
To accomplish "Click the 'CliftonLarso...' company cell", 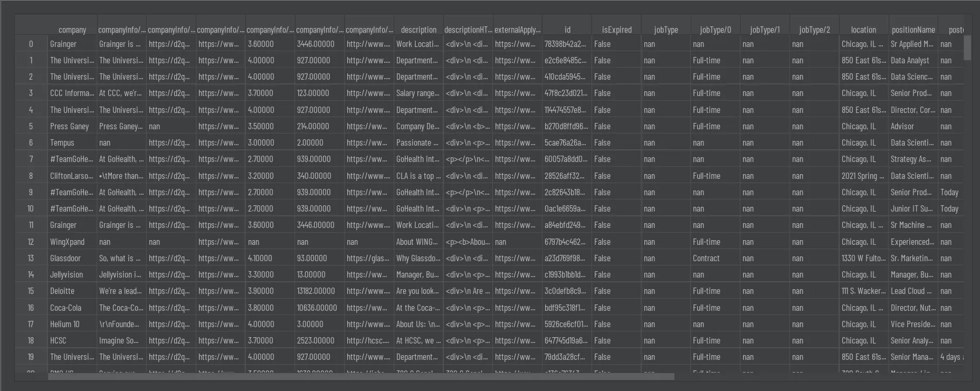I will pyautogui.click(x=72, y=176).
